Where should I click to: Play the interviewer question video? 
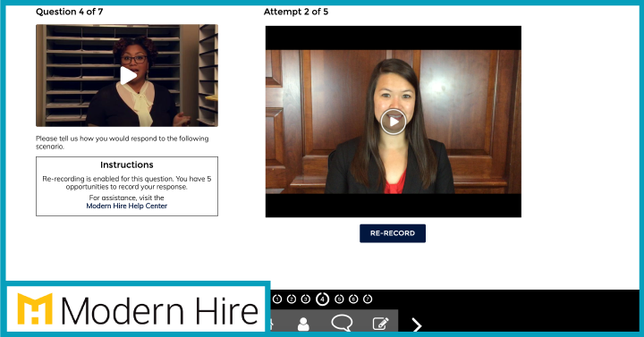pyautogui.click(x=128, y=75)
